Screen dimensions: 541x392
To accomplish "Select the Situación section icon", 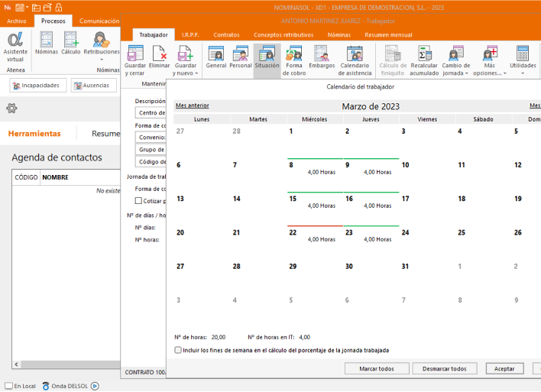I will point(267,53).
